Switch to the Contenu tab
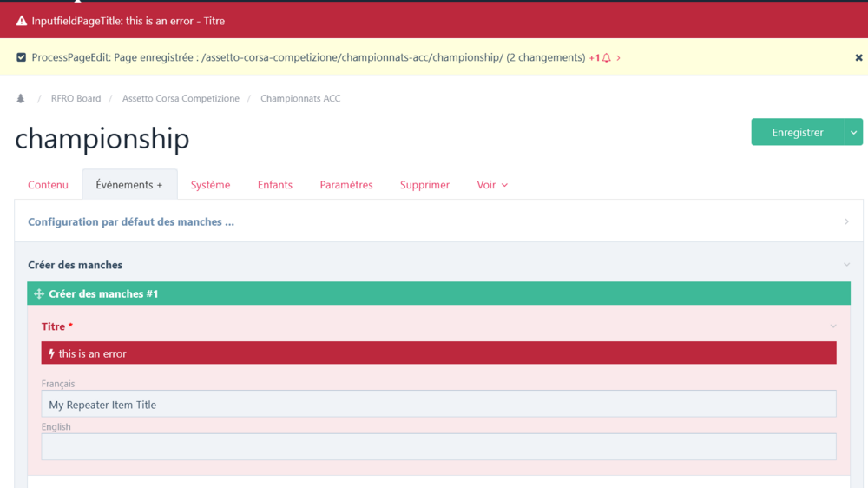 48,185
